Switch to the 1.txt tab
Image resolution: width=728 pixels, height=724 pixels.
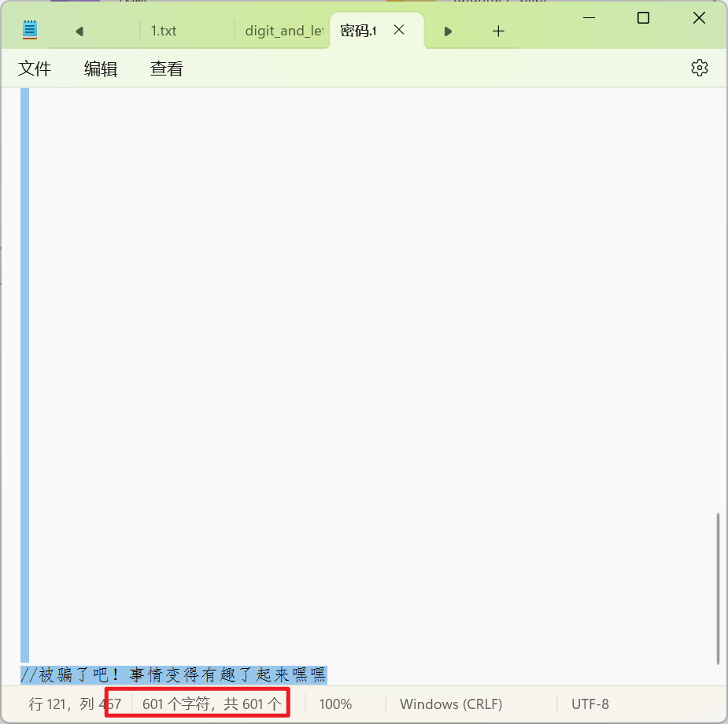pyautogui.click(x=164, y=31)
